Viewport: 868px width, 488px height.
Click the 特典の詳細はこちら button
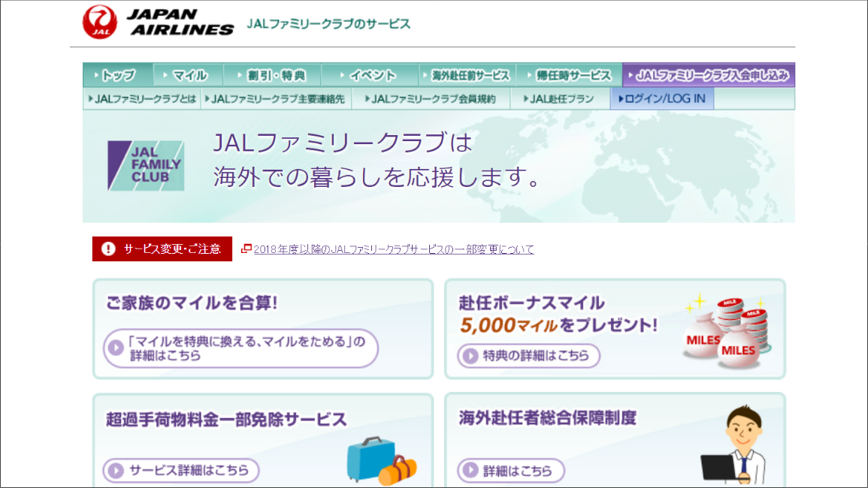click(528, 356)
